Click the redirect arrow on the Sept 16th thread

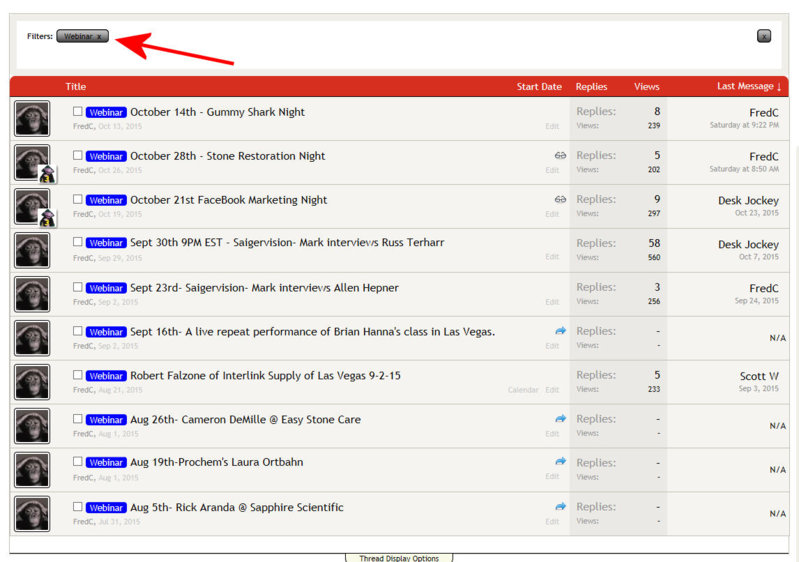[560, 331]
